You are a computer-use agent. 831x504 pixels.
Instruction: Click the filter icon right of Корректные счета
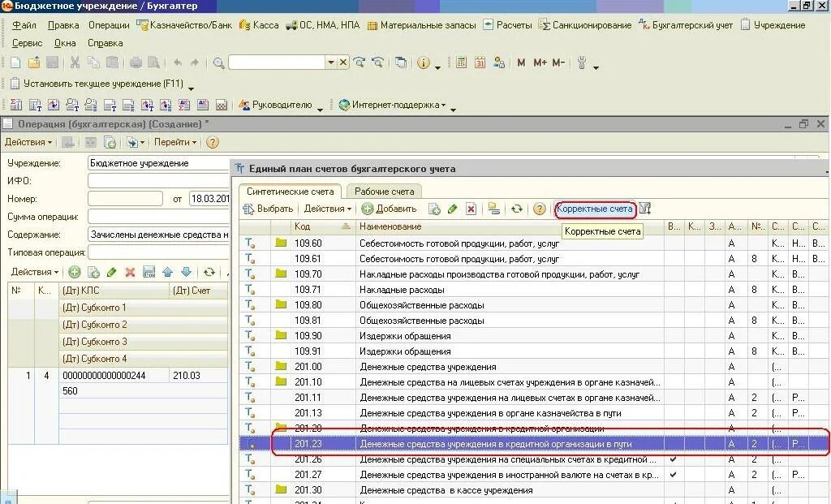point(644,209)
